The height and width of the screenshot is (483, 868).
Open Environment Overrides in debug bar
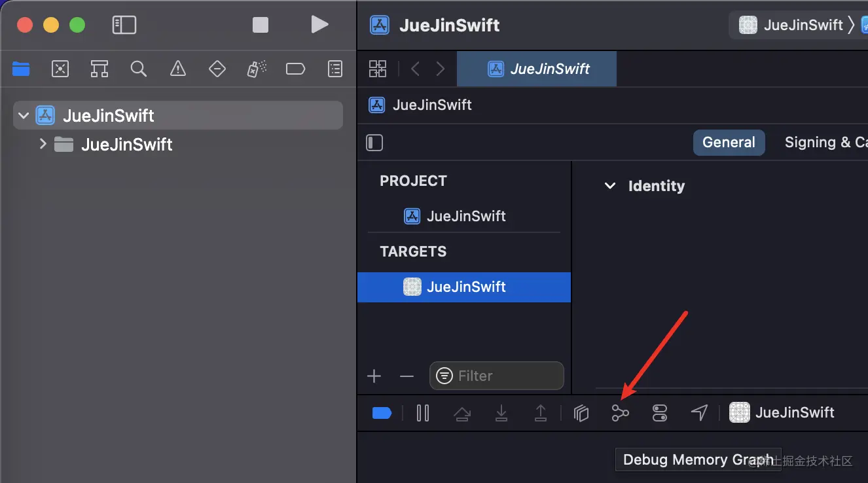pos(660,413)
